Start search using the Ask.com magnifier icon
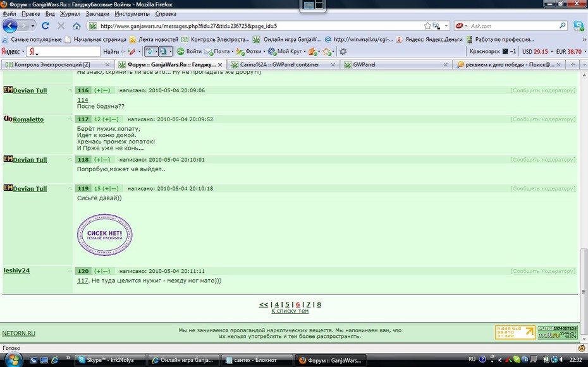 (x=563, y=25)
